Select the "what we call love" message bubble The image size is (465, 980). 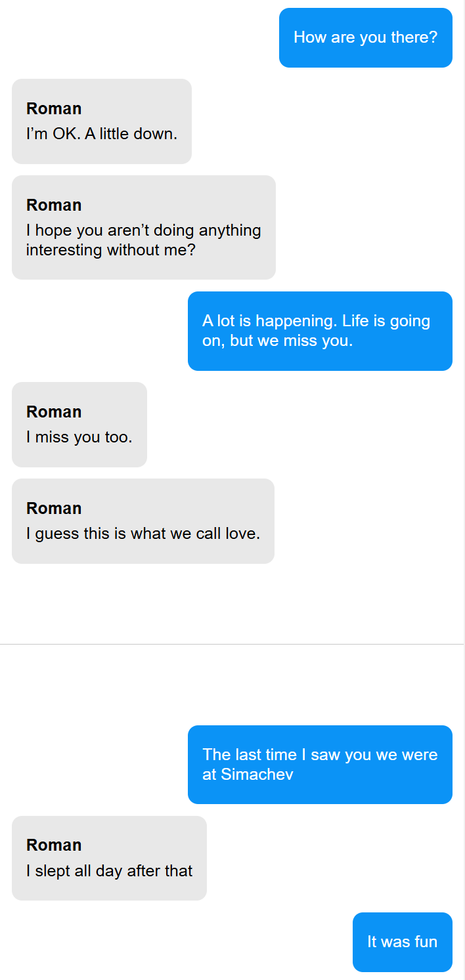143,534
